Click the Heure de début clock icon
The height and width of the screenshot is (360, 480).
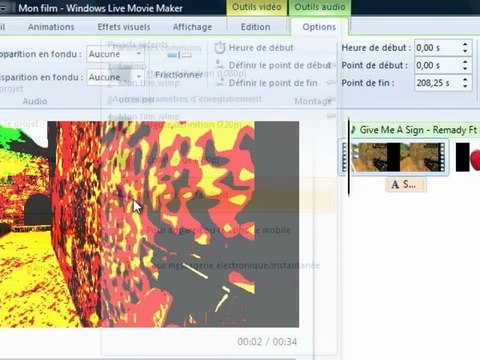(x=220, y=48)
